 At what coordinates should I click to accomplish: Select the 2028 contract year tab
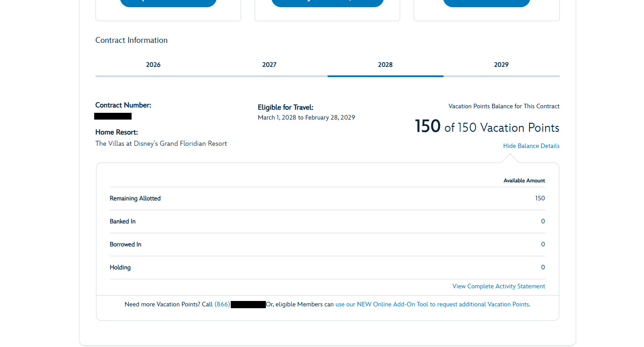(x=385, y=65)
